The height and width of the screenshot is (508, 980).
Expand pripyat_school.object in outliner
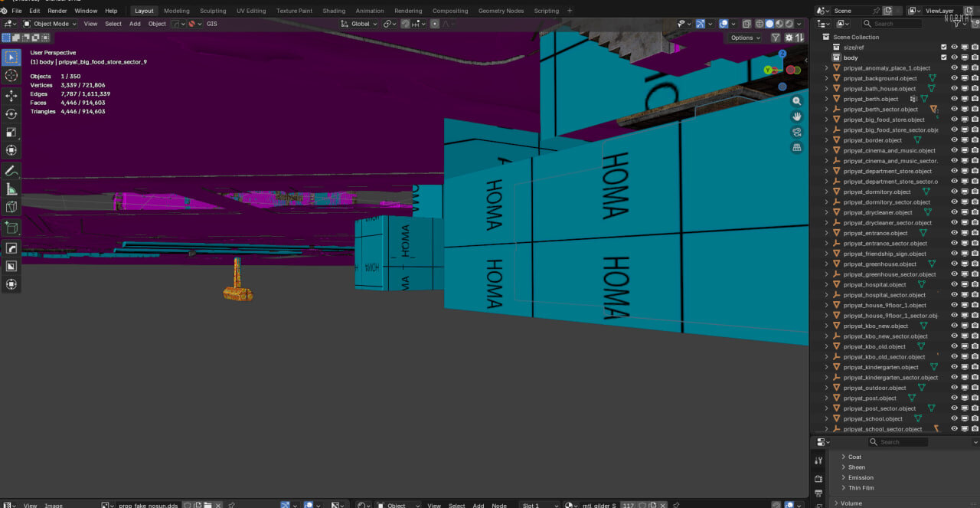coord(826,419)
